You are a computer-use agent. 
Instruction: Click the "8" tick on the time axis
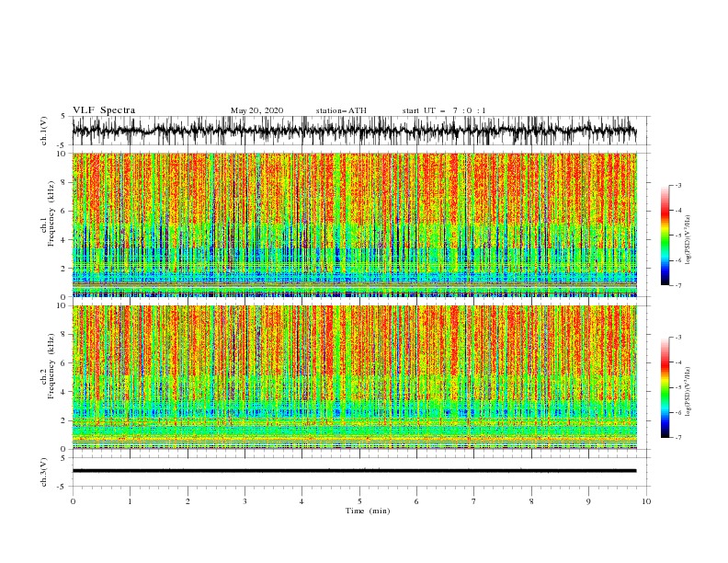pos(531,501)
